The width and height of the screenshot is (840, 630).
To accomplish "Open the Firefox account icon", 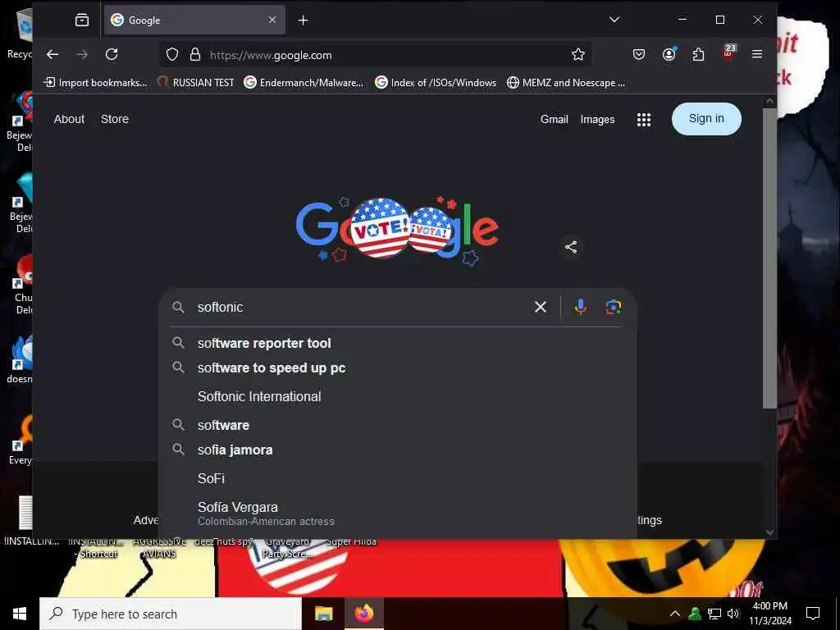I will pos(669,54).
